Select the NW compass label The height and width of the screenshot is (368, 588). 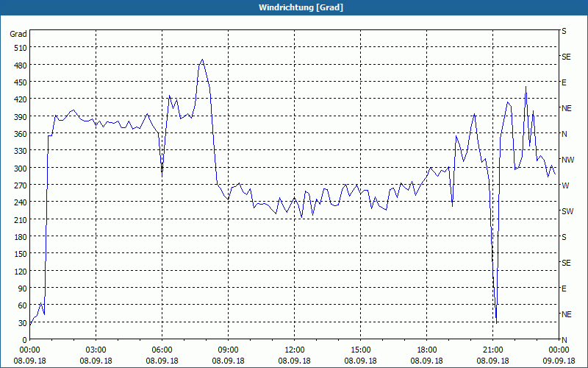pyautogui.click(x=567, y=160)
